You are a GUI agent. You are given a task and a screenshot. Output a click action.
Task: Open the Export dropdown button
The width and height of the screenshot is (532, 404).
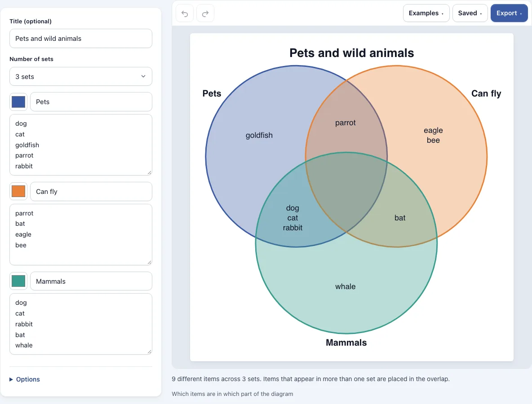[x=509, y=13]
